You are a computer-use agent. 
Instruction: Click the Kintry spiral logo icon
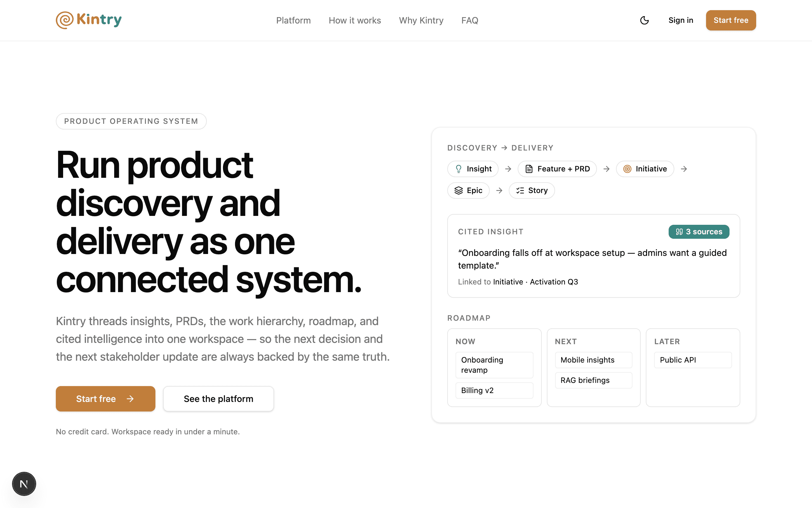tap(64, 20)
